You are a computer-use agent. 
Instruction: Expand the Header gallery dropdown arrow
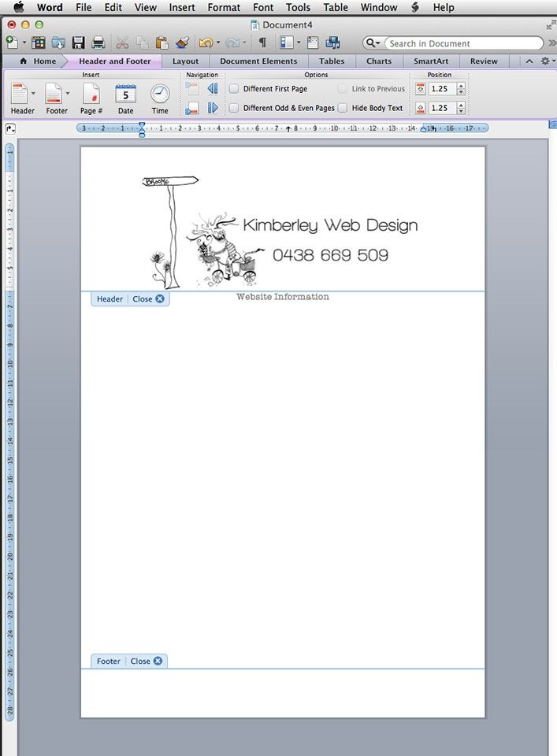point(33,94)
